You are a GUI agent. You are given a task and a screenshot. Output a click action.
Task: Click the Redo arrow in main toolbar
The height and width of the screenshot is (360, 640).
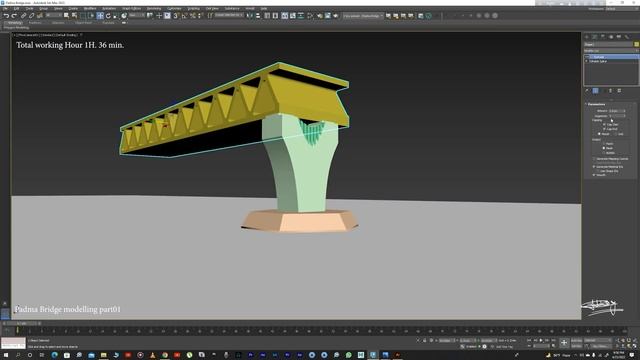[14, 16]
